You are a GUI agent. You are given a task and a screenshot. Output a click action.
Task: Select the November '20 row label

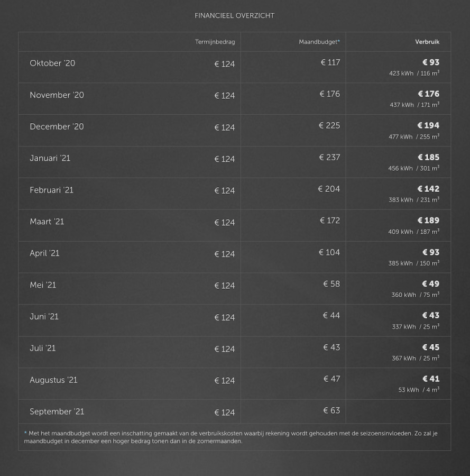pyautogui.click(x=57, y=95)
